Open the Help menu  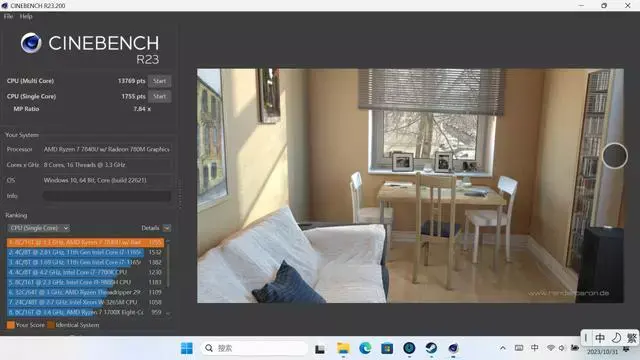point(26,16)
